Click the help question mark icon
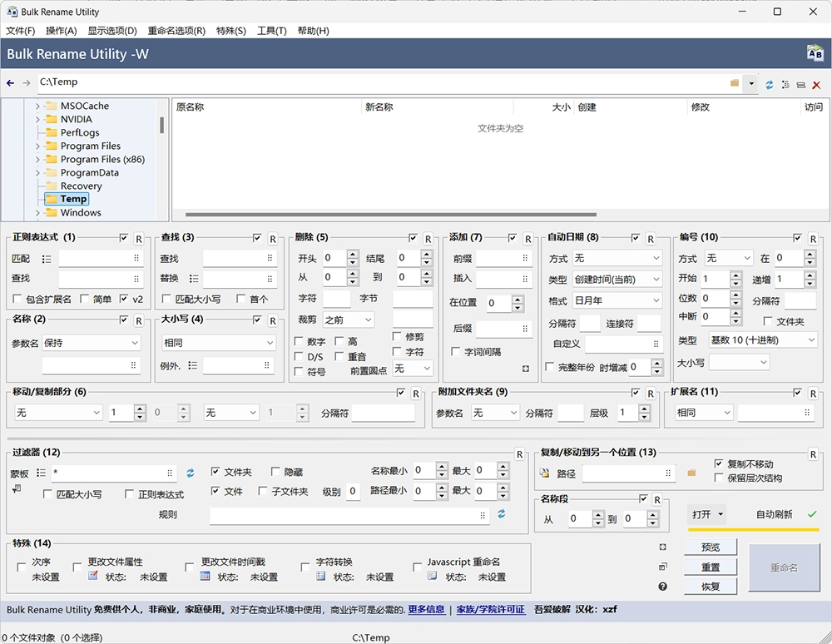The height and width of the screenshot is (644, 832). pyautogui.click(x=663, y=587)
